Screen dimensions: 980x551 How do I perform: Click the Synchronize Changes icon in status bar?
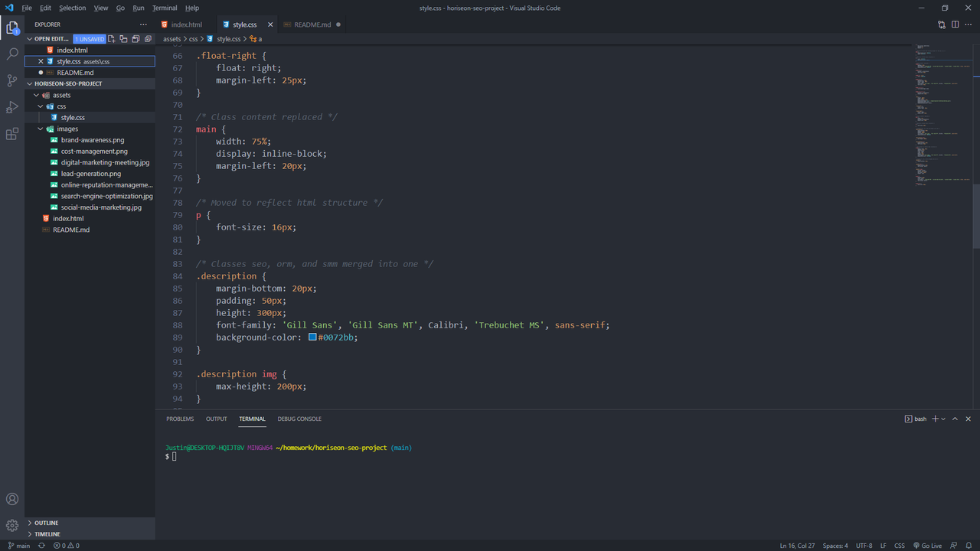tap(42, 546)
